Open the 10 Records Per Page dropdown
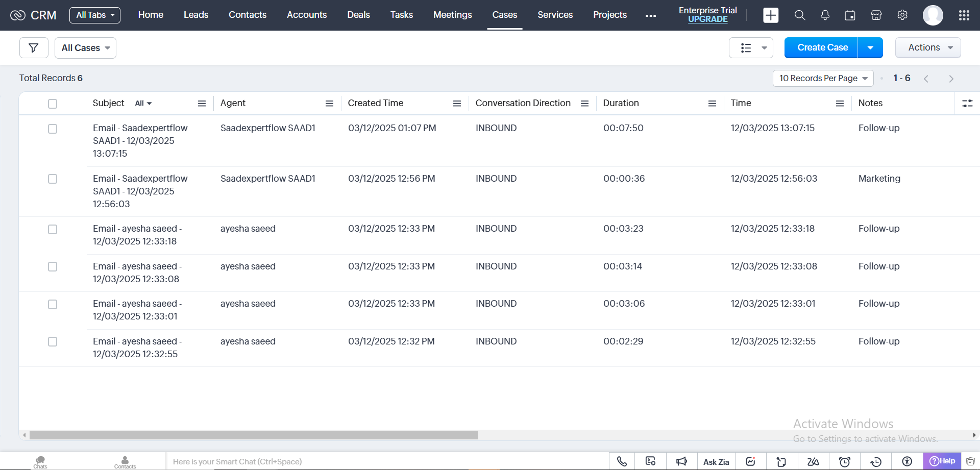 click(x=823, y=78)
